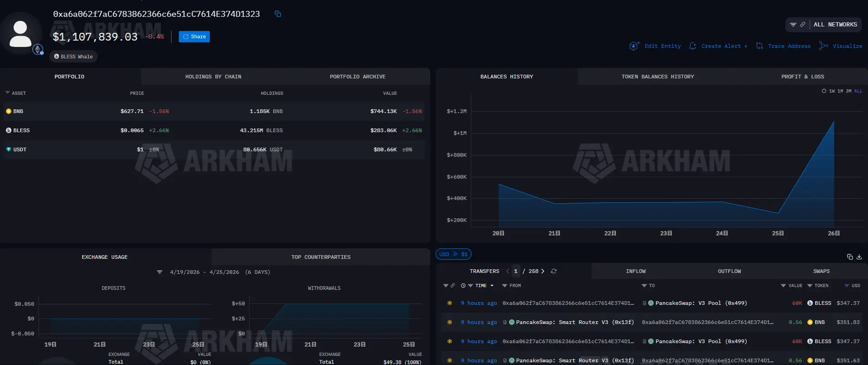Click the network filter icon beside All Networks
Viewport: 868px width, 365px height.
pyautogui.click(x=793, y=25)
